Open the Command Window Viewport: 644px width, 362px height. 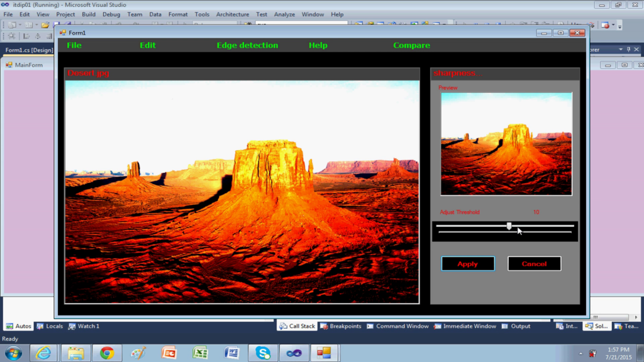pyautogui.click(x=401, y=326)
